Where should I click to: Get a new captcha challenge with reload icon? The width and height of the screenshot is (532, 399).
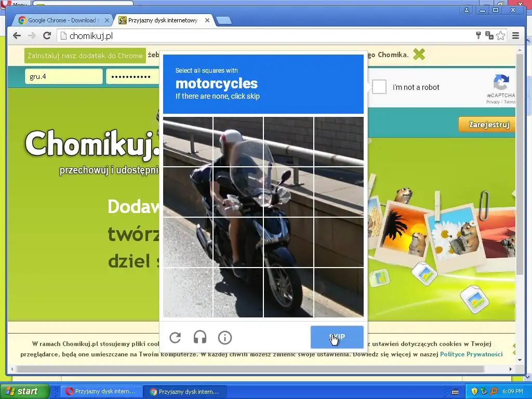(175, 337)
